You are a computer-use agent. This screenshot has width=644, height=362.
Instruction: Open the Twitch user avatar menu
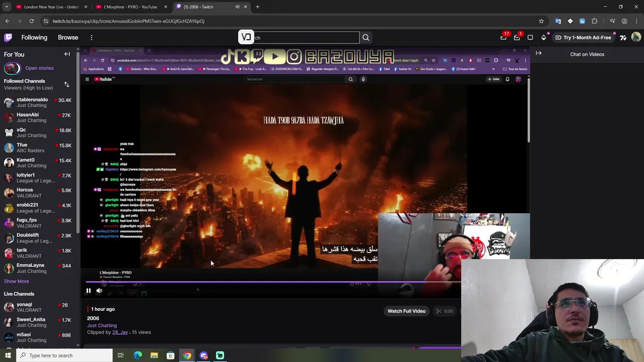pos(636,37)
